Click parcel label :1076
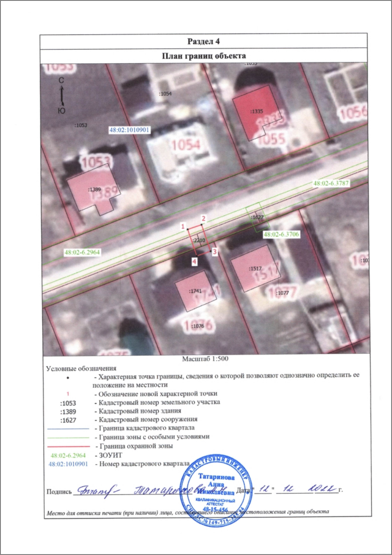This screenshot has width=392, height=555. coord(197,326)
